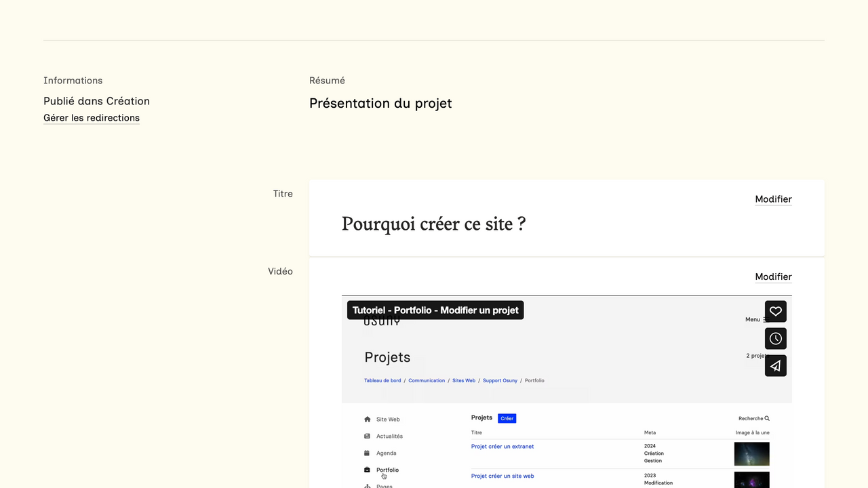Go to Support Osuny breadcrumb

500,381
